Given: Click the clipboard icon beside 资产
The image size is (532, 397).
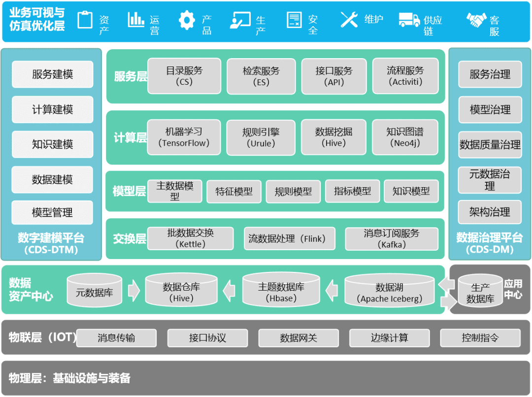Looking at the screenshot, I should (x=85, y=20).
